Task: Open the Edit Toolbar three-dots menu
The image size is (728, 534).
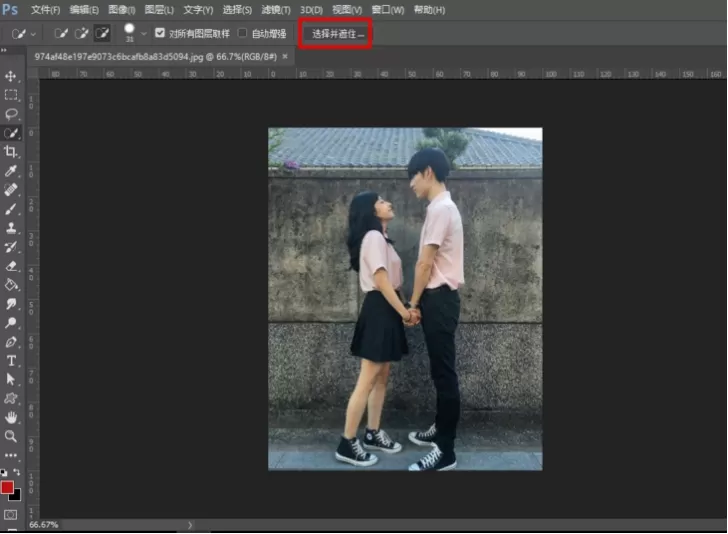Action: click(x=11, y=456)
